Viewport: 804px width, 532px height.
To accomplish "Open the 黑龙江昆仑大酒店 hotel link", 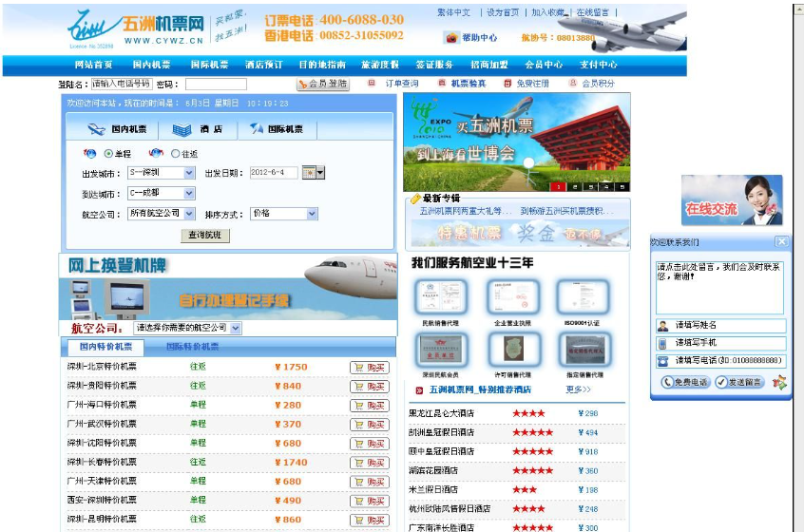I will coord(442,413).
